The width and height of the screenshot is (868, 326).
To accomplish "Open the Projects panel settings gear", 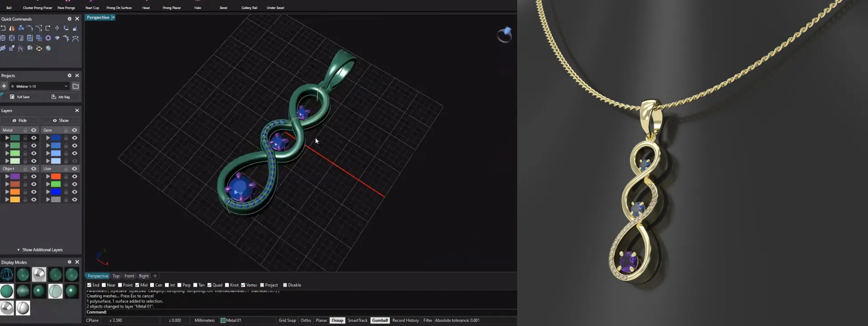I will coord(70,76).
